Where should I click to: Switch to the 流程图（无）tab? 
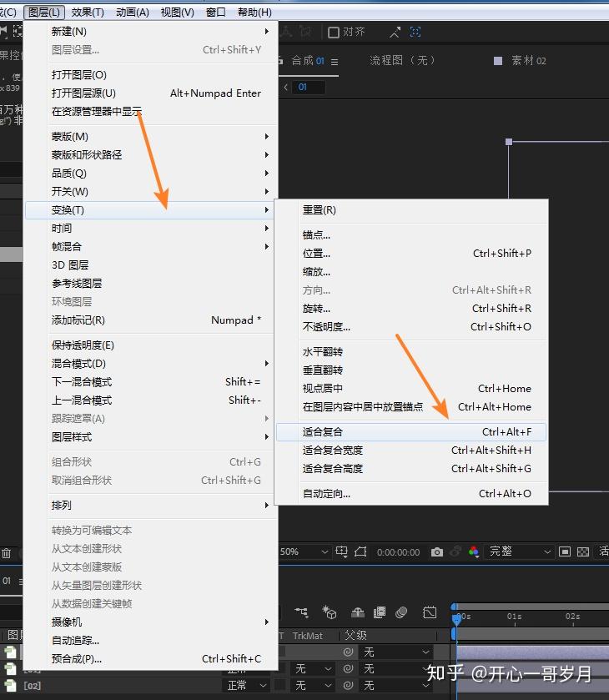point(402,61)
